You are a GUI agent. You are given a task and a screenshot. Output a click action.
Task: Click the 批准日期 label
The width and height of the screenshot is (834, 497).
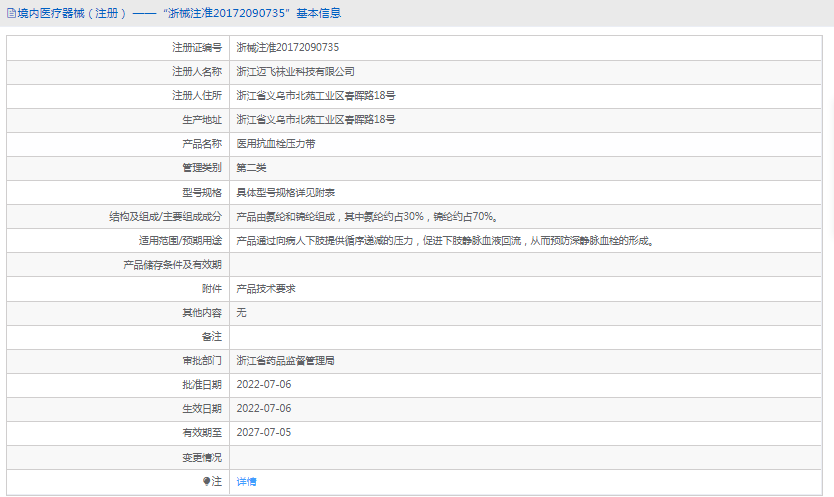pos(202,385)
